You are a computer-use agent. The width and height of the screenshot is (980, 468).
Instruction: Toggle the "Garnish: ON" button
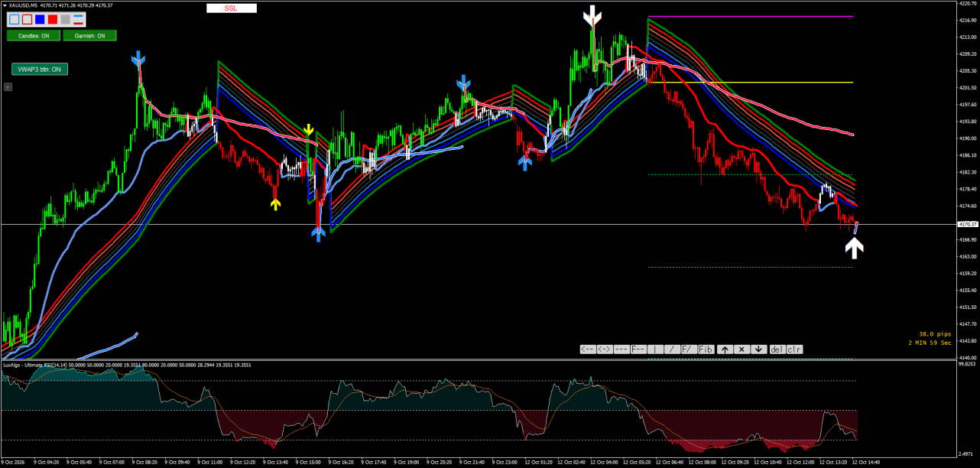tap(90, 35)
